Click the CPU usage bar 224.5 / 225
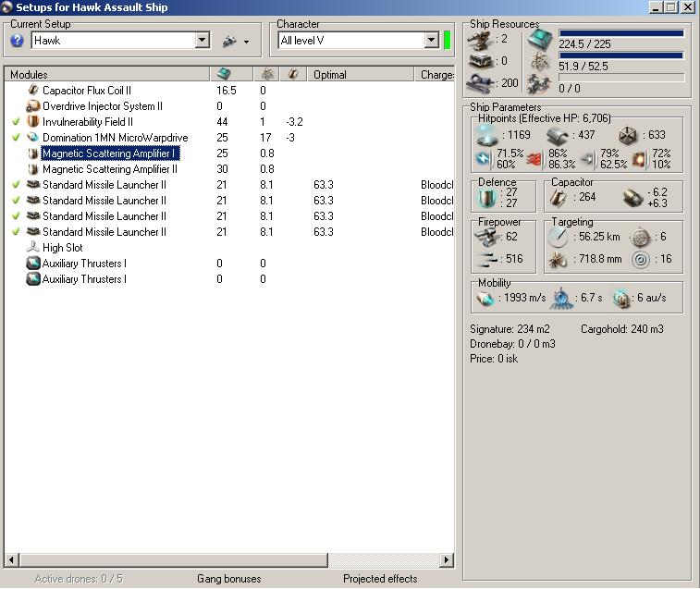This screenshot has height=589, width=700. coord(621,33)
